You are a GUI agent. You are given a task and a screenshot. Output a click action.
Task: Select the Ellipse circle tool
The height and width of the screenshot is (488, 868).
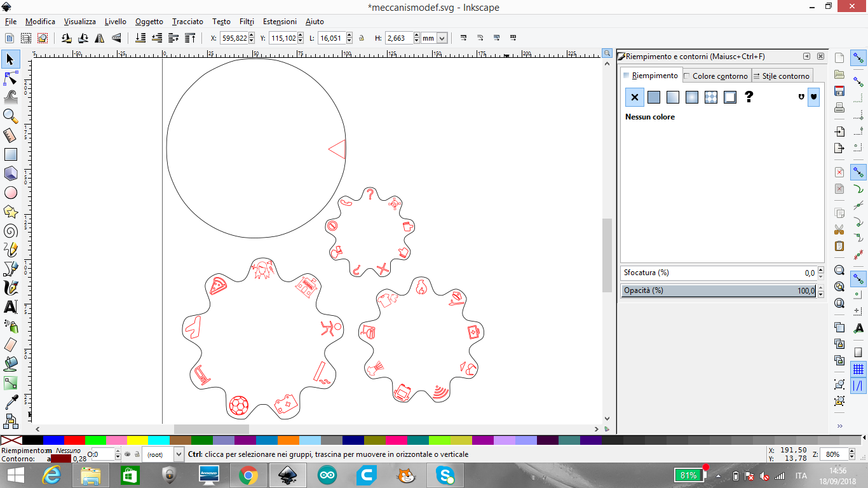[x=10, y=193]
